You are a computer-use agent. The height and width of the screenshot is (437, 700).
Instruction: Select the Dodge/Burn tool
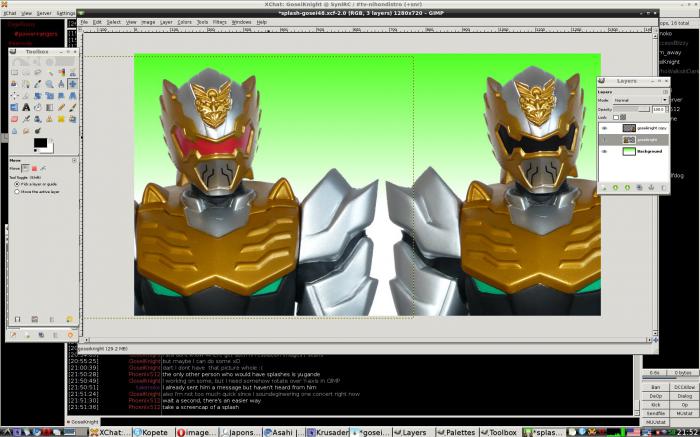click(38, 130)
